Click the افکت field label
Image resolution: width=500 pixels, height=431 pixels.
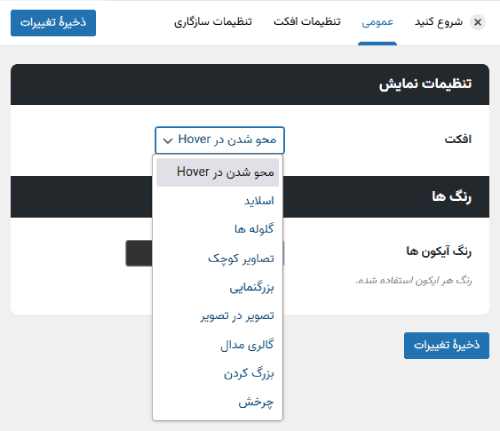(458, 139)
